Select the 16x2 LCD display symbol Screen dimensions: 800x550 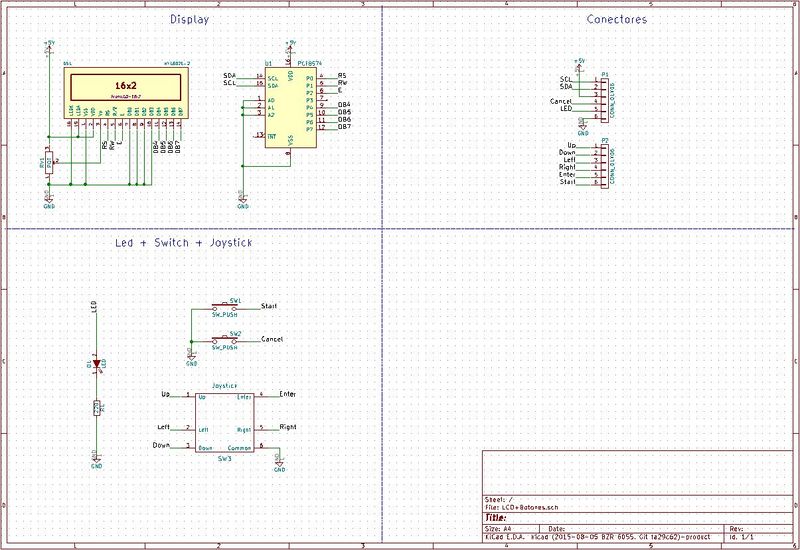click(x=126, y=93)
